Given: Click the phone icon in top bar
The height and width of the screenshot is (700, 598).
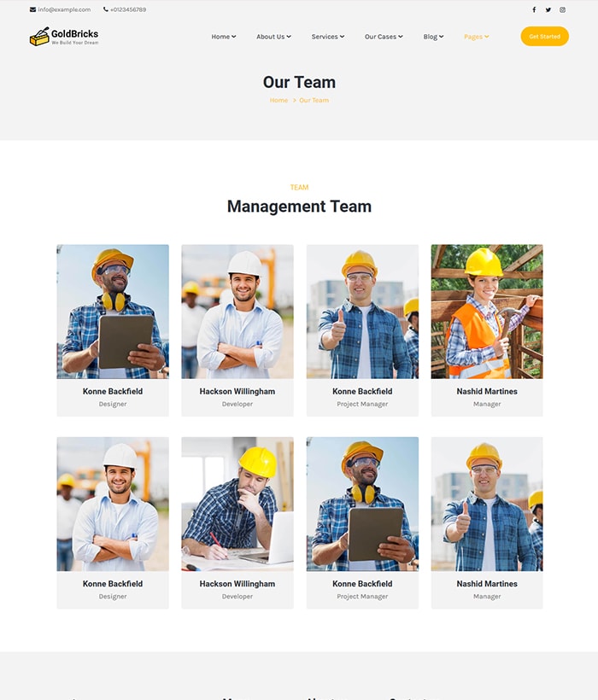Looking at the screenshot, I should point(106,10).
